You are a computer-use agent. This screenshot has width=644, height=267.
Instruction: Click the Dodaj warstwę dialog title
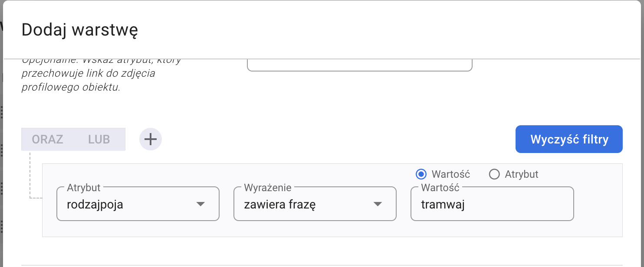click(79, 30)
